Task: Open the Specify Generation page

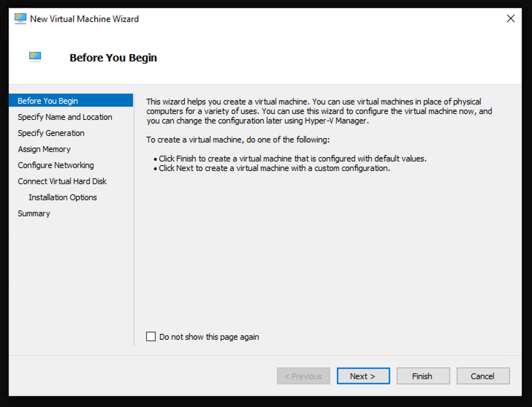Action: point(51,133)
